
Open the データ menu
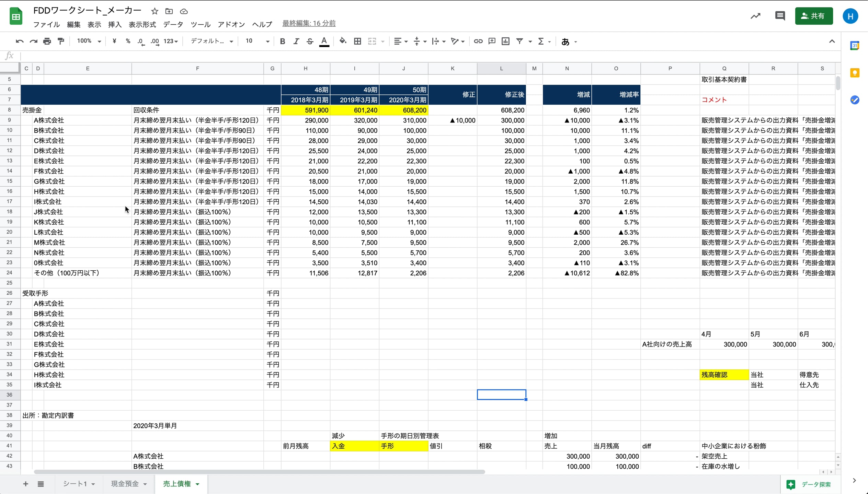[173, 24]
